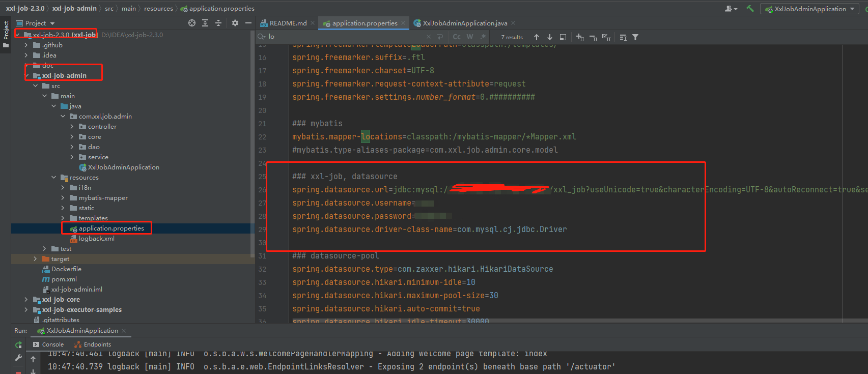This screenshot has height=374, width=868.
Task: Open the Console tab in Run panel
Action: pos(48,344)
